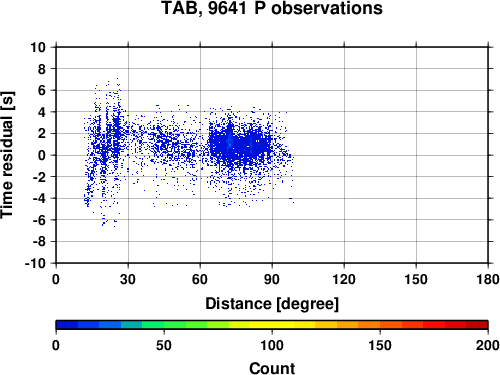Image resolution: width=500 pixels, height=375 pixels.
Task: Select the dark blue end of the colorbar
Action: (67, 325)
